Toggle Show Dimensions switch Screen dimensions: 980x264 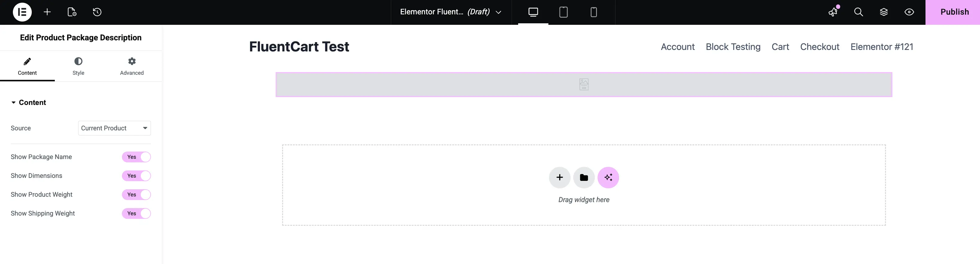(x=136, y=176)
